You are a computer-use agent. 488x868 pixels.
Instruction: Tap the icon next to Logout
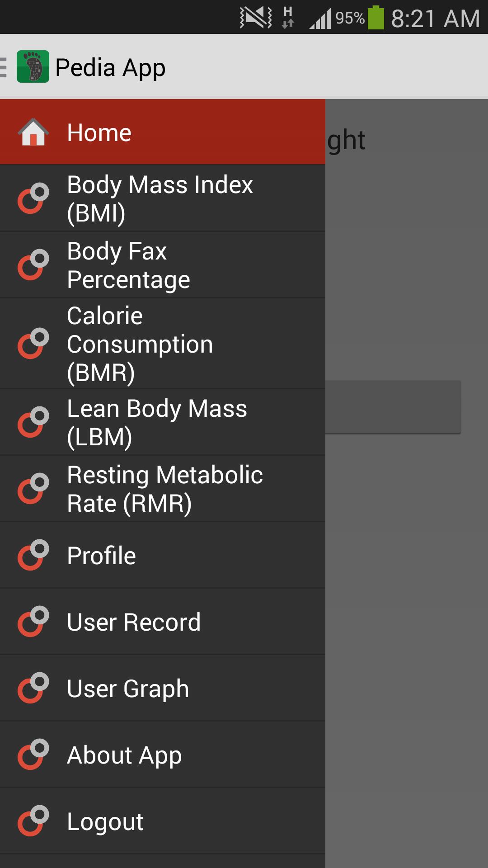tap(33, 821)
